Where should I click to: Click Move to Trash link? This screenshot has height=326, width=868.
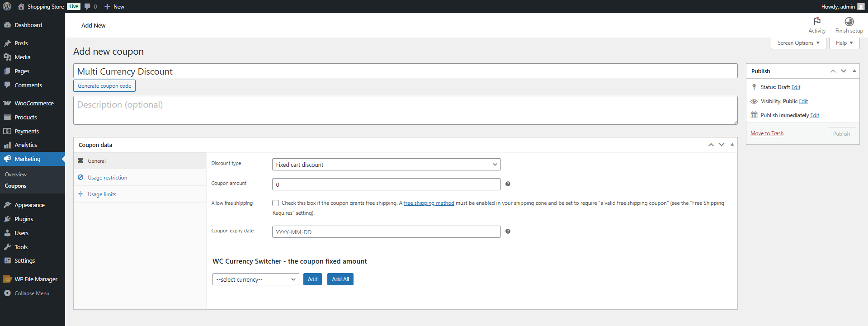[x=767, y=133]
